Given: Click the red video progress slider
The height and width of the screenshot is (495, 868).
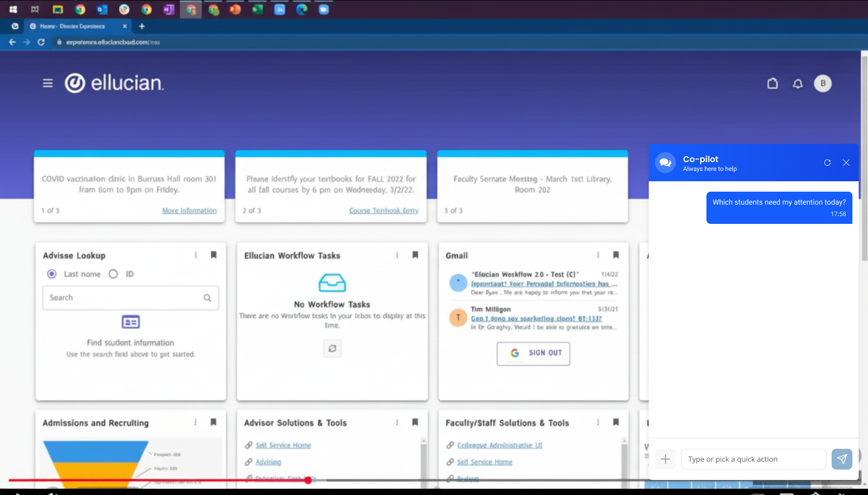Looking at the screenshot, I should click(308, 480).
